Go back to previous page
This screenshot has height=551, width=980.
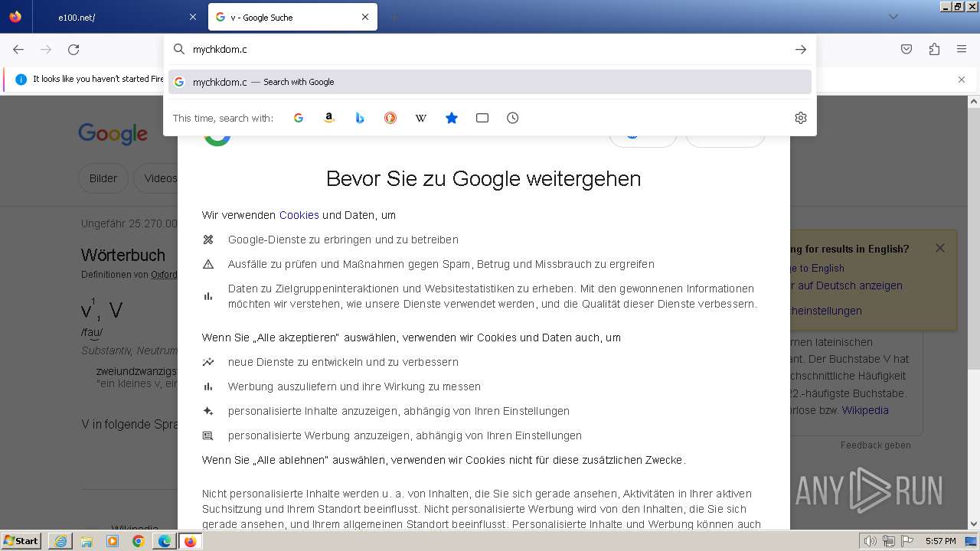click(x=18, y=49)
